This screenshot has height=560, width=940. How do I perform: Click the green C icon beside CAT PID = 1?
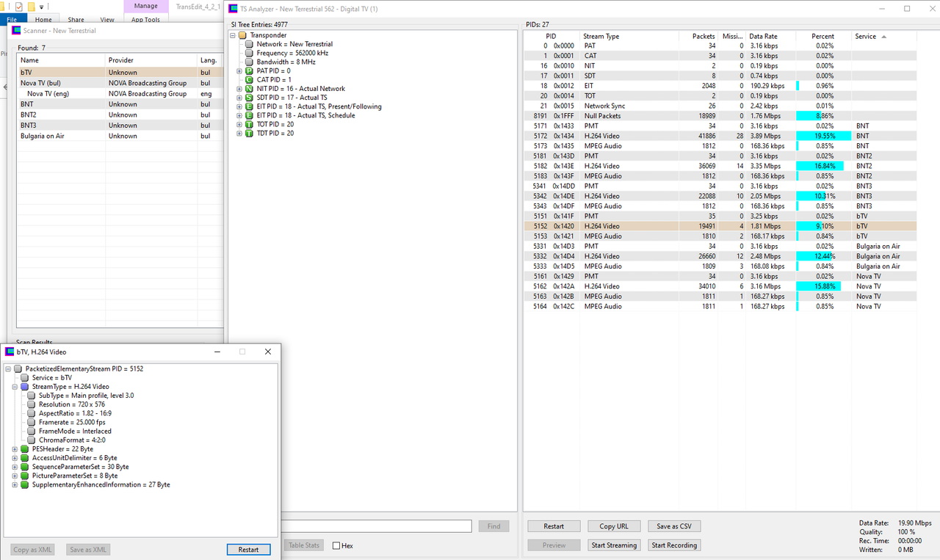click(x=249, y=80)
